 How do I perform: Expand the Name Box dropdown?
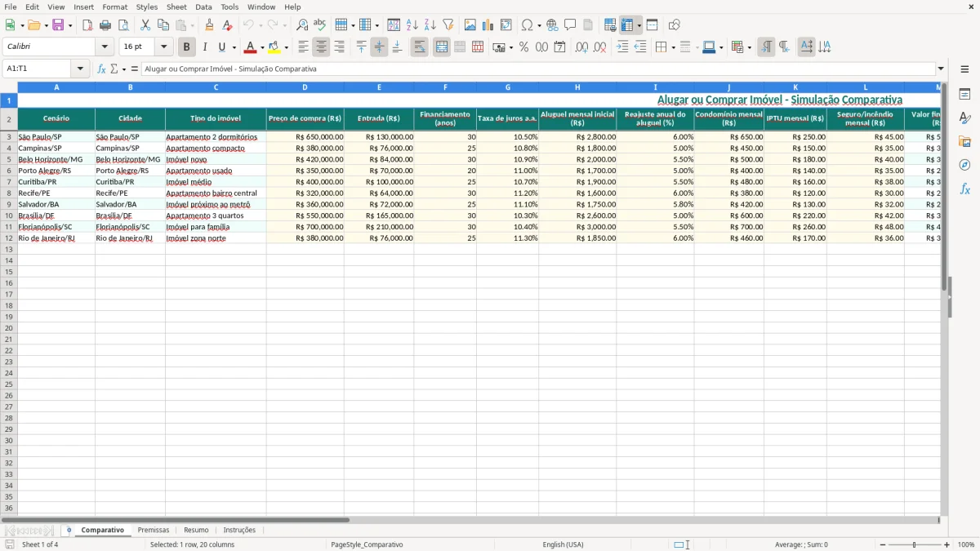(x=80, y=69)
